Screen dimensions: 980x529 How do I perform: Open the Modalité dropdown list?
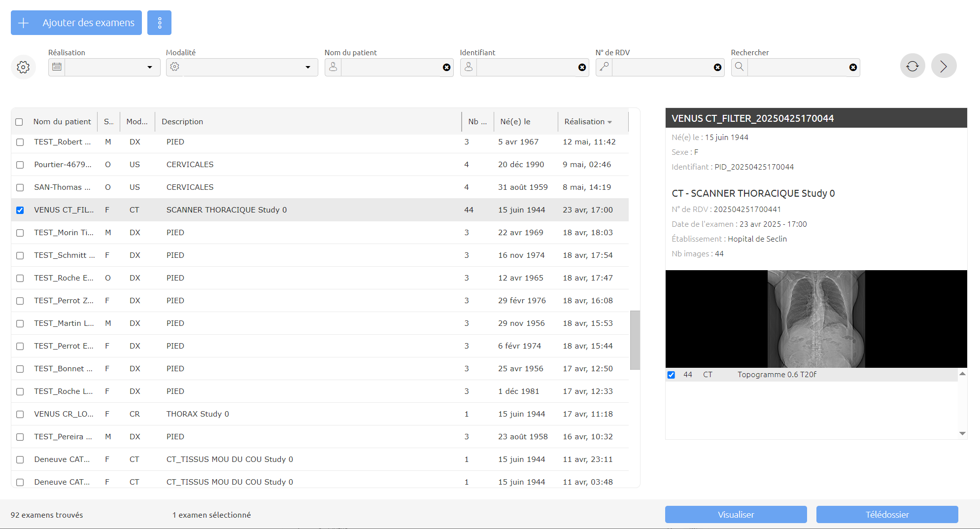point(308,68)
